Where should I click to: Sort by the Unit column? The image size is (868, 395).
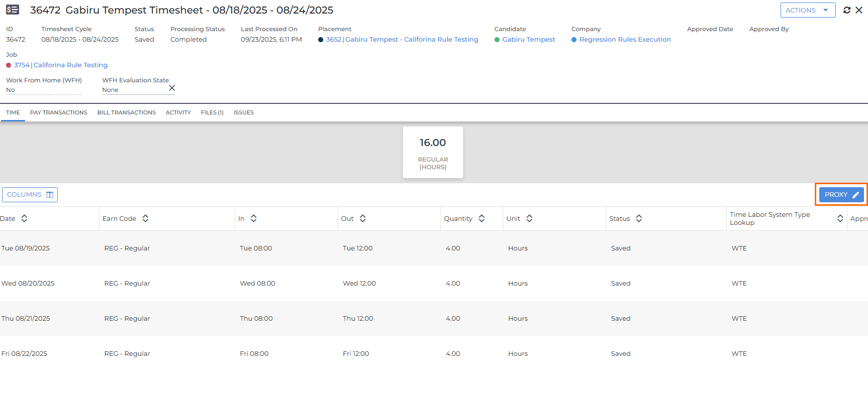point(529,218)
